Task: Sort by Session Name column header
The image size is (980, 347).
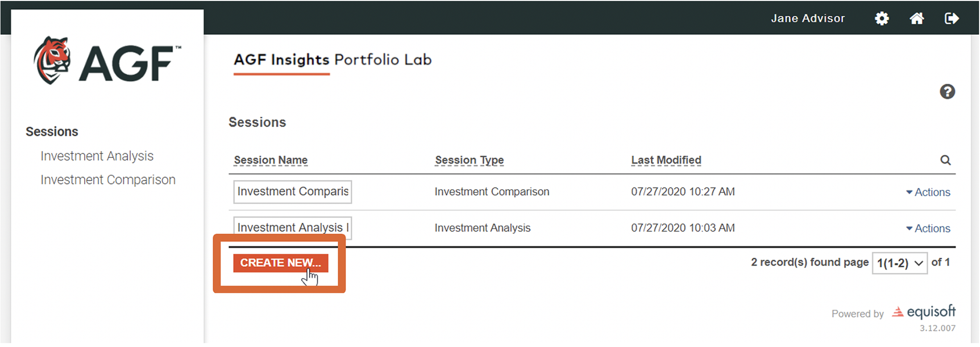Action: (x=271, y=160)
